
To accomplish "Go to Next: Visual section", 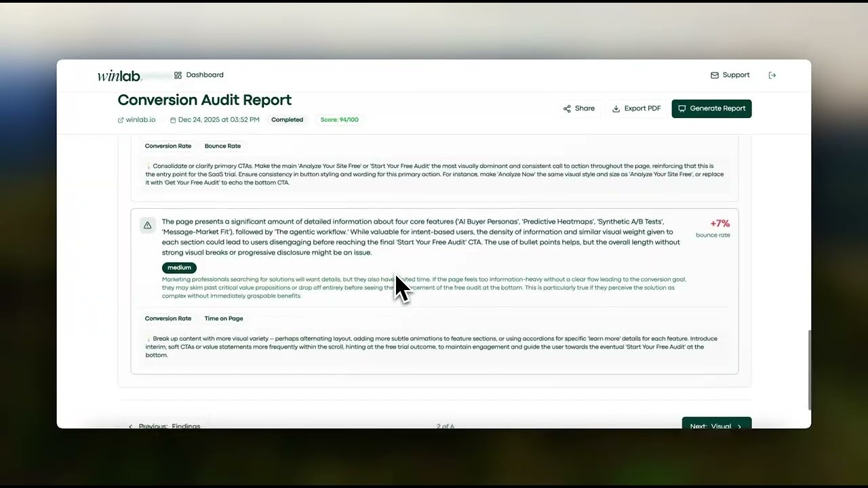I will [716, 424].
